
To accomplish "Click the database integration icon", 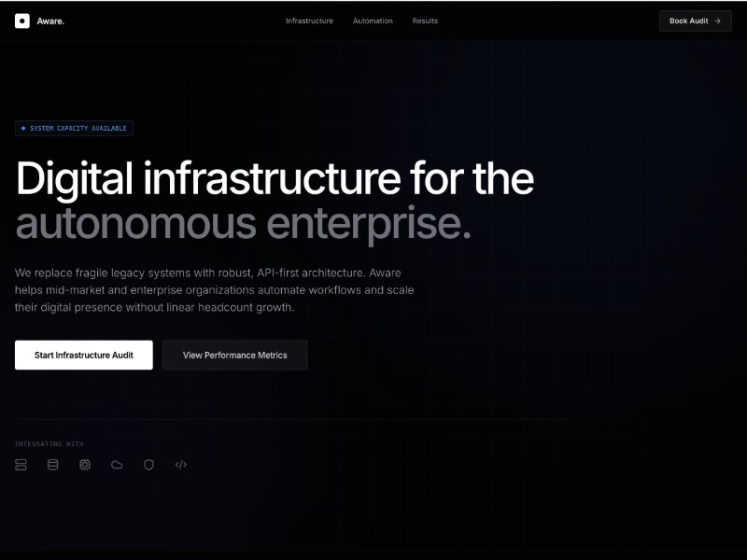I will 54,465.
